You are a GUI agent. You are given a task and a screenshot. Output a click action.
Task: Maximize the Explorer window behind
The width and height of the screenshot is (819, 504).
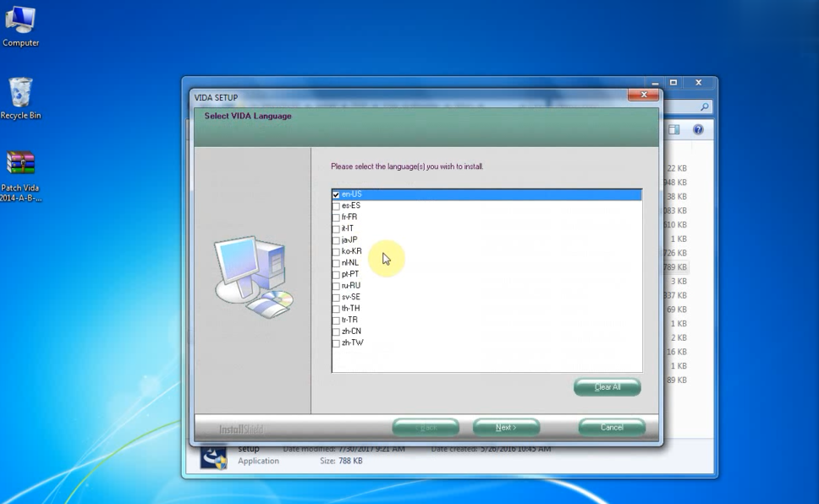point(673,83)
